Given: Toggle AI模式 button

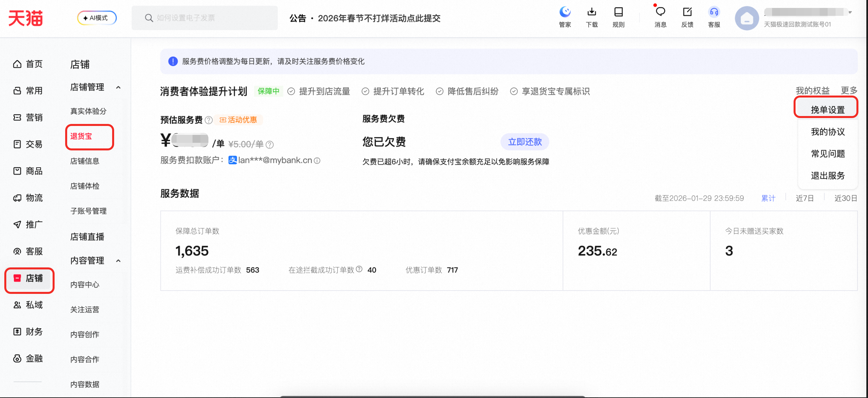Looking at the screenshot, I should click(x=97, y=18).
